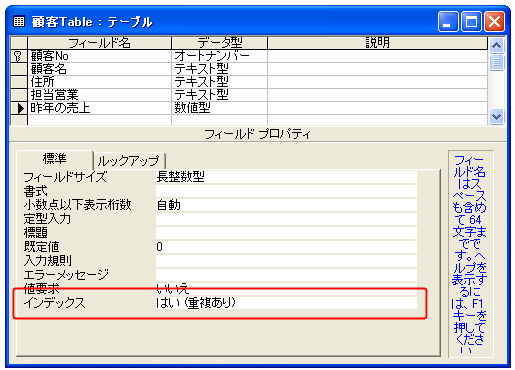This screenshot has height=370, width=515.
Task: Click the empty field name cell below 昨年の売上
Action: coord(99,120)
